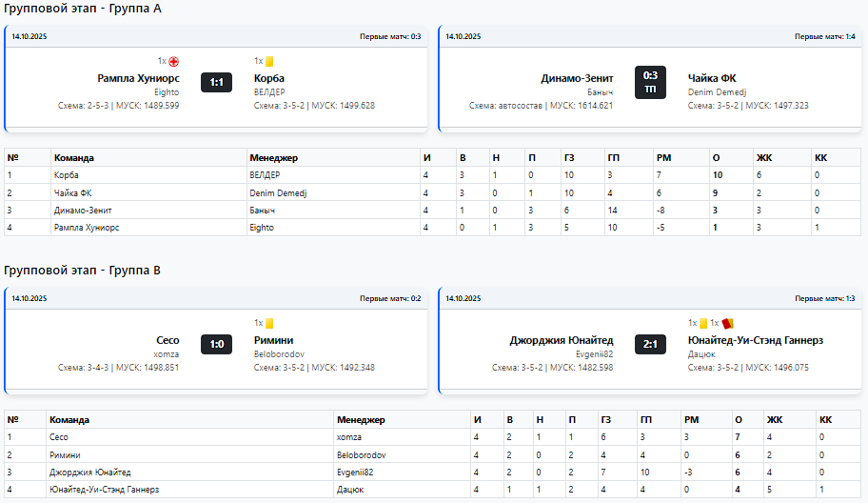
Task: Click the 1:0 score of Сесо–Римини
Action: click(x=217, y=344)
